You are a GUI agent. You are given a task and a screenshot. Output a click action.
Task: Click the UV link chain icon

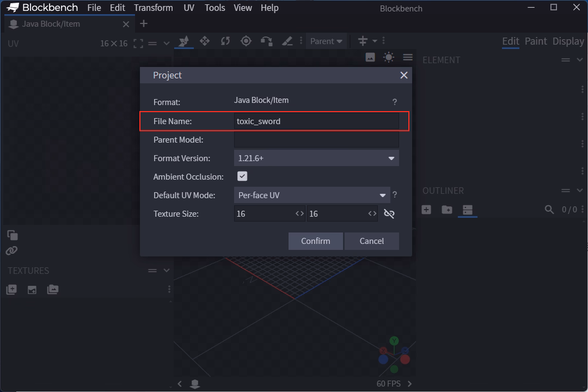pos(11,250)
